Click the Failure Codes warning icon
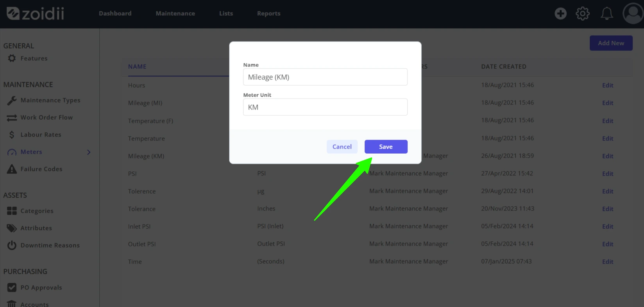 [x=12, y=169]
